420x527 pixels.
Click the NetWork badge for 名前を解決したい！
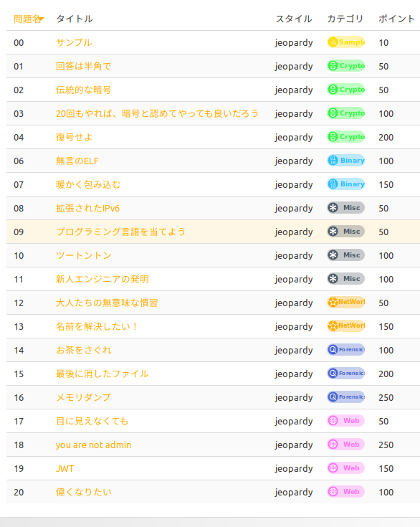346,326
